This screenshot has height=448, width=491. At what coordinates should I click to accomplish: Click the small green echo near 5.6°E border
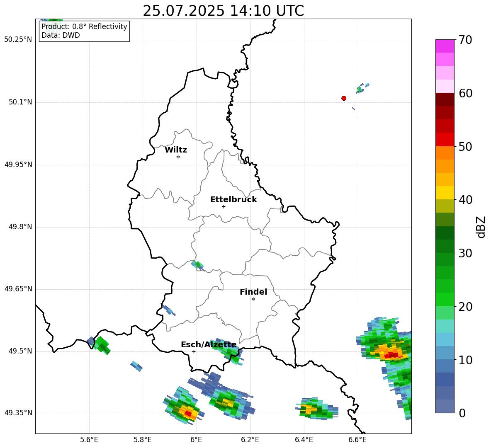pyautogui.click(x=102, y=345)
